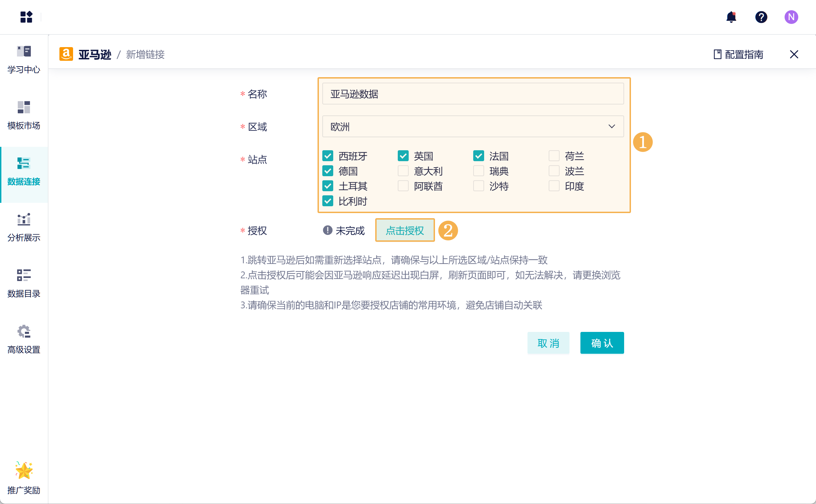Click the 数据目录 list icon
The width and height of the screenshot is (816, 504).
point(24,275)
